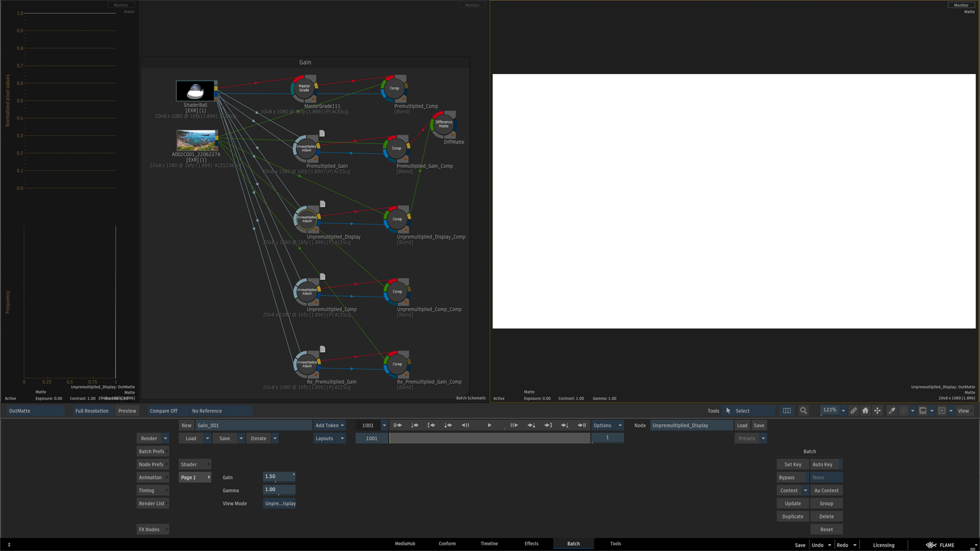The width and height of the screenshot is (980, 551).
Task: Click the Gain value field
Action: tap(279, 476)
